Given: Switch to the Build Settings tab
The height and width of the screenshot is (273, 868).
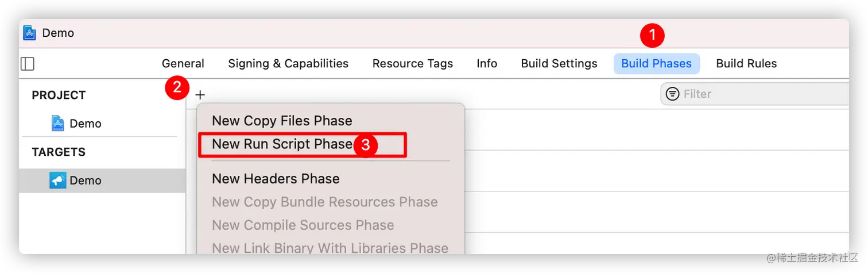Looking at the screenshot, I should point(559,64).
